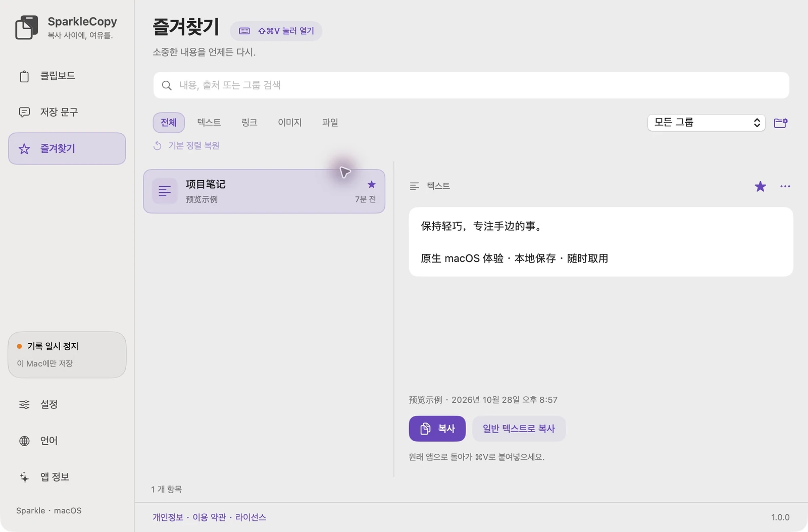Focus the 내용, 출처 또는 그룹 검색 field
The width and height of the screenshot is (808, 532).
[471, 85]
